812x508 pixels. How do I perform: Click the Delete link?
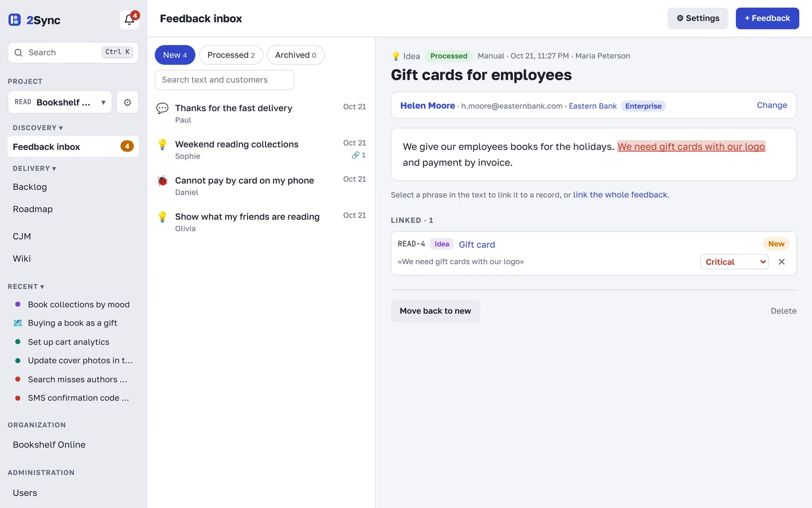pos(784,311)
